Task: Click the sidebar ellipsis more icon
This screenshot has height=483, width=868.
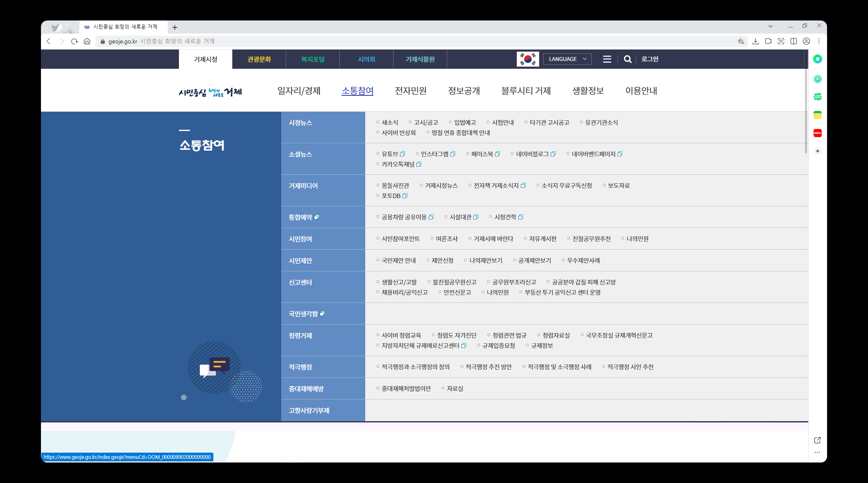Action: 818,452
